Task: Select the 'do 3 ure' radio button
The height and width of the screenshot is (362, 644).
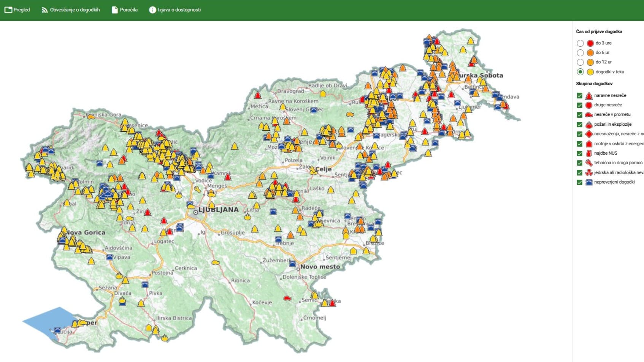Action: coord(580,43)
